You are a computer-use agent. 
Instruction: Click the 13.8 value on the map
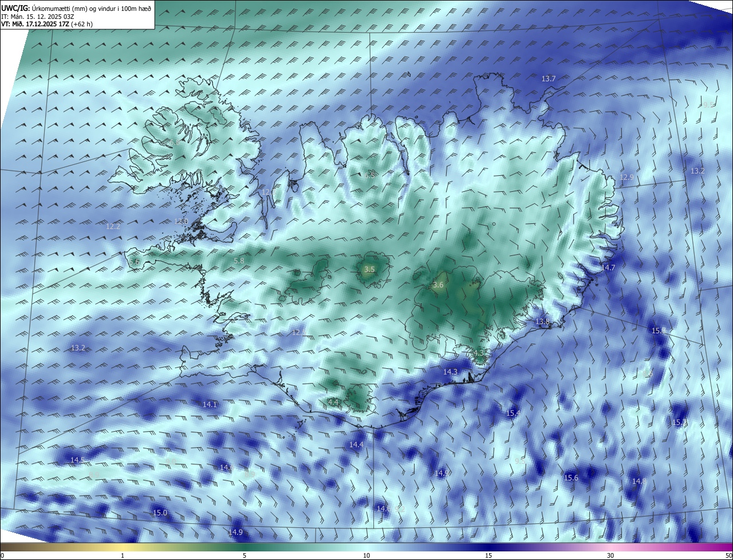pyautogui.click(x=542, y=322)
